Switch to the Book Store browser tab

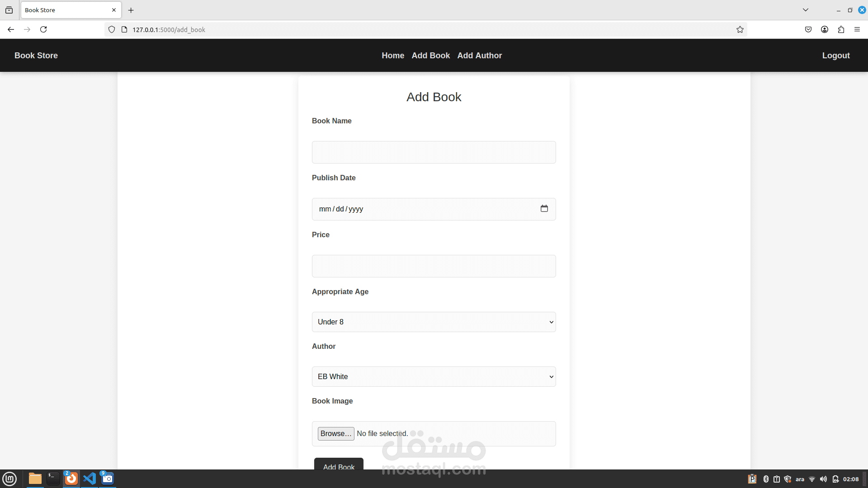point(66,10)
